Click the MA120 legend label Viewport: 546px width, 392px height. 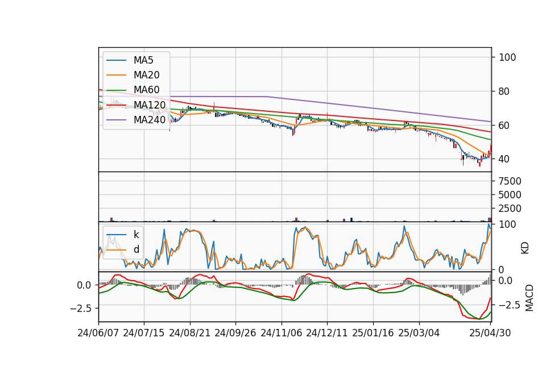tap(150, 105)
